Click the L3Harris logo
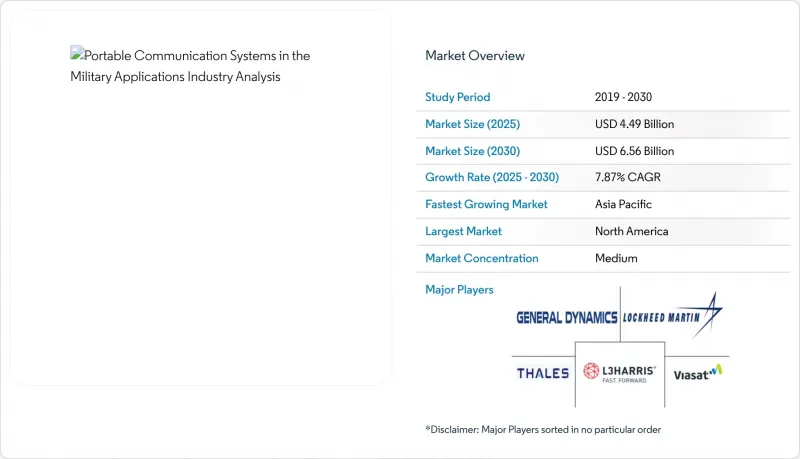Screen dimensions: 800x459 pyautogui.click(x=619, y=373)
